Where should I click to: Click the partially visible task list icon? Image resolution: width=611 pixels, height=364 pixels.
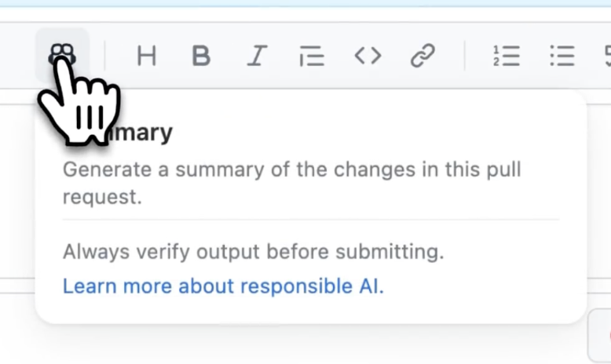click(x=606, y=56)
